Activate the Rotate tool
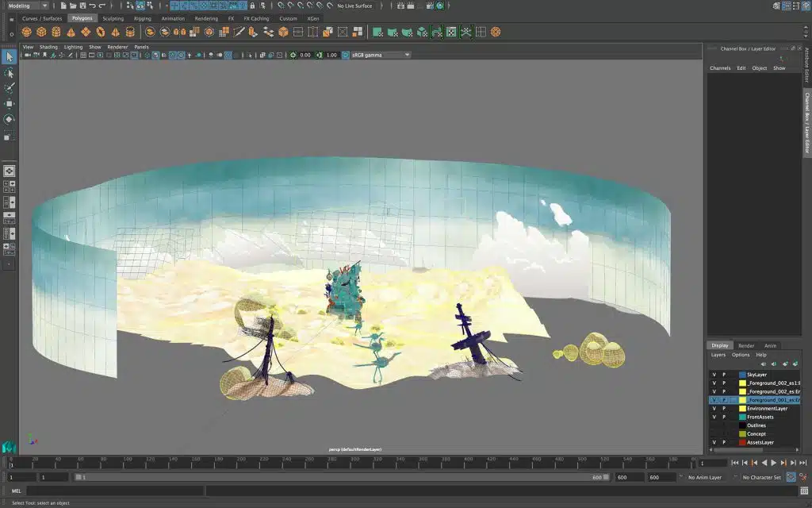812x508 pixels. (9, 120)
